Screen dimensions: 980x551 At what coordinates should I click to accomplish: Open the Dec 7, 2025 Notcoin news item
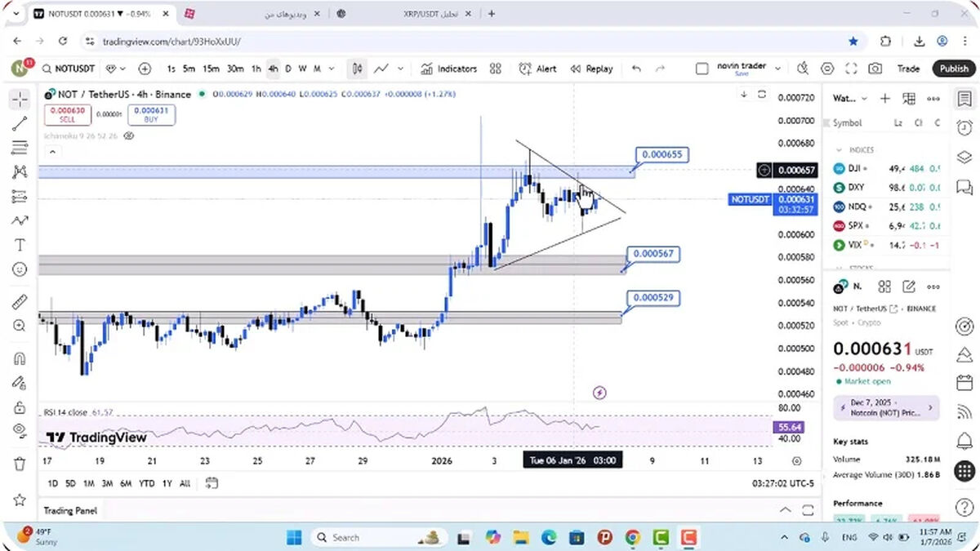point(887,408)
